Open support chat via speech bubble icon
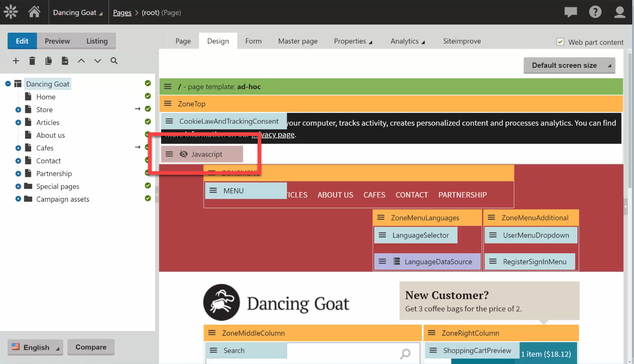634x364 pixels. tap(570, 12)
